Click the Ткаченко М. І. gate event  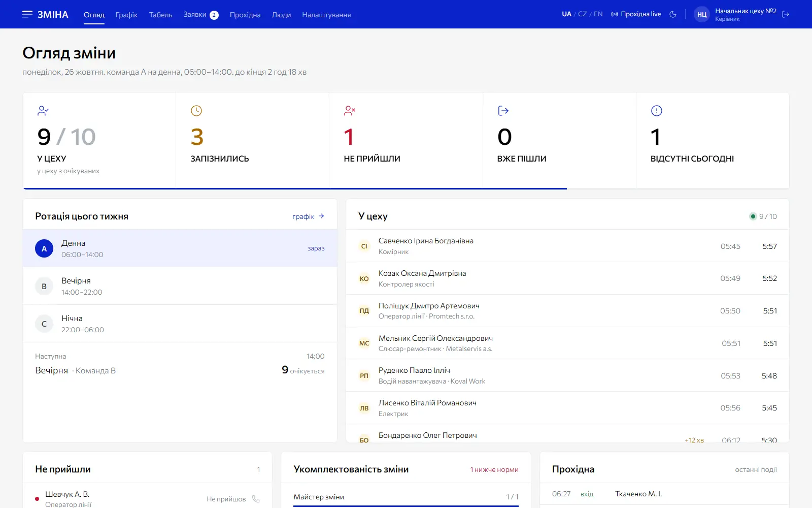[x=664, y=494]
